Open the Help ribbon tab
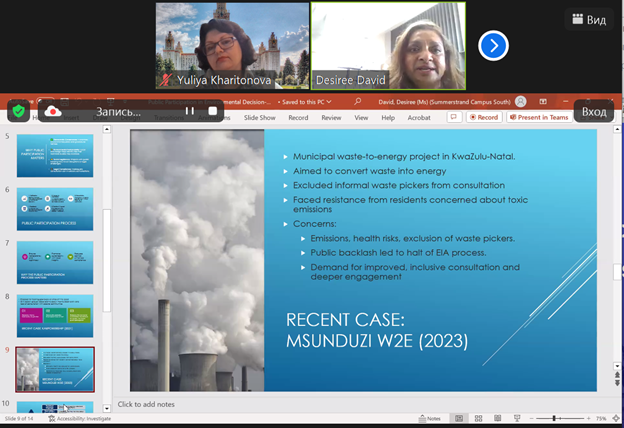 coord(388,118)
